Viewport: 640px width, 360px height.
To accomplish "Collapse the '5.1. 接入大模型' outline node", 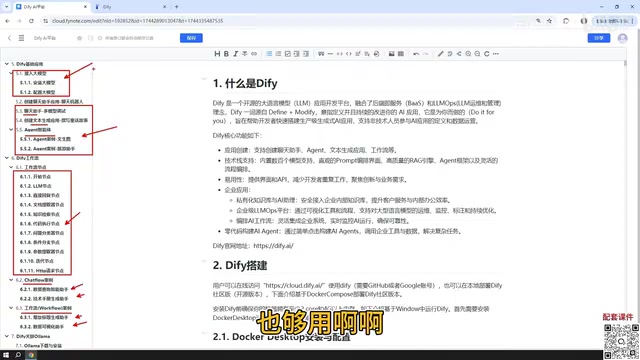I will point(11,73).
